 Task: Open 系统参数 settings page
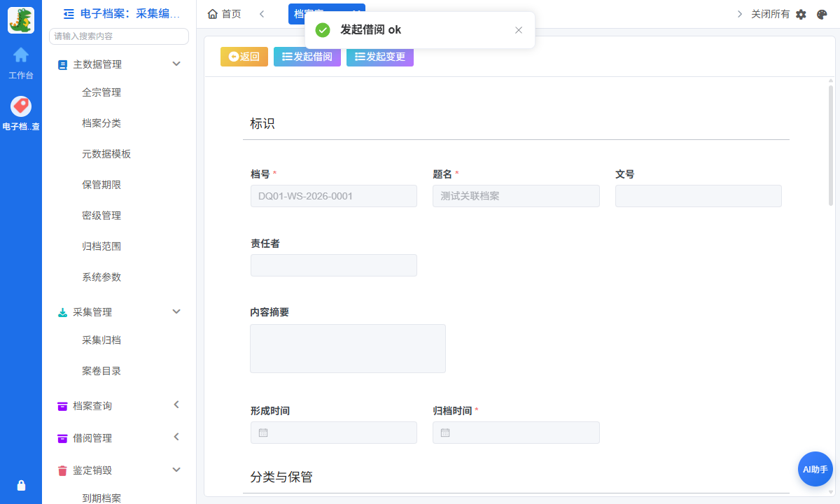[x=101, y=277]
